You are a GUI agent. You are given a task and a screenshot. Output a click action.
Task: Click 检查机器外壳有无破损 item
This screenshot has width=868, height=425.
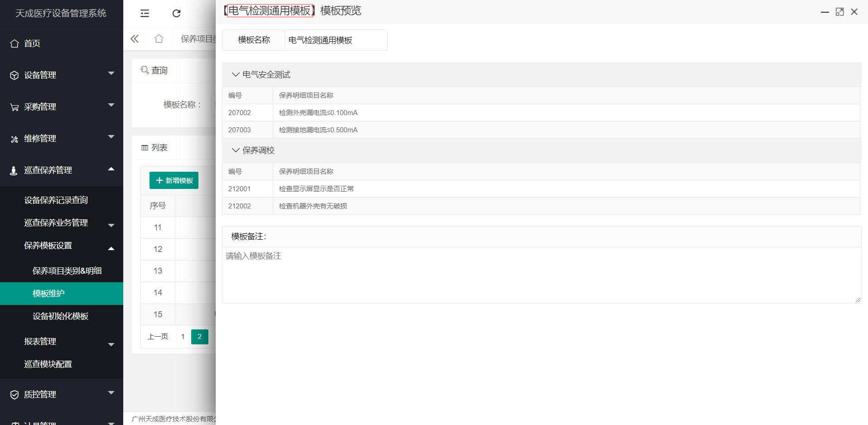(x=313, y=206)
